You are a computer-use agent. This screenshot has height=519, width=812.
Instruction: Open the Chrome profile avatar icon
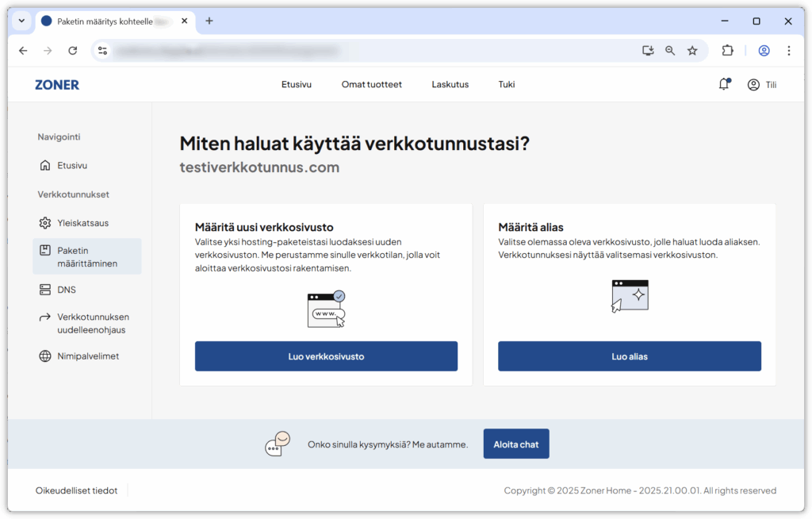pos(764,50)
